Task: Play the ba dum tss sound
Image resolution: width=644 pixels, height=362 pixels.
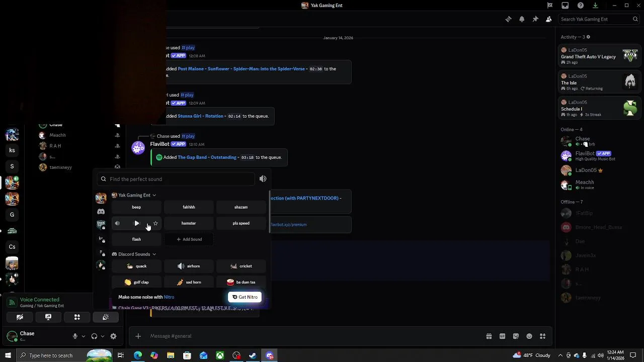Action: pos(241,282)
